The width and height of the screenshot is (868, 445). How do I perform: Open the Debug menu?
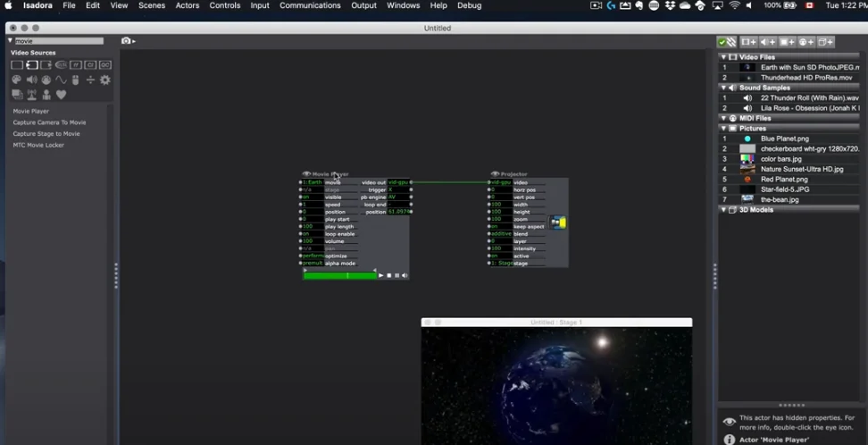(x=470, y=5)
